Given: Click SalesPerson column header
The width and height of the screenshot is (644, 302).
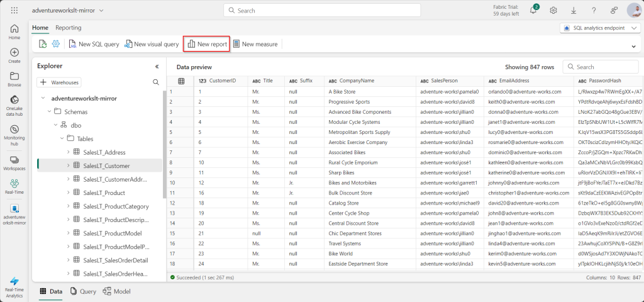Looking at the screenshot, I should tap(450, 81).
